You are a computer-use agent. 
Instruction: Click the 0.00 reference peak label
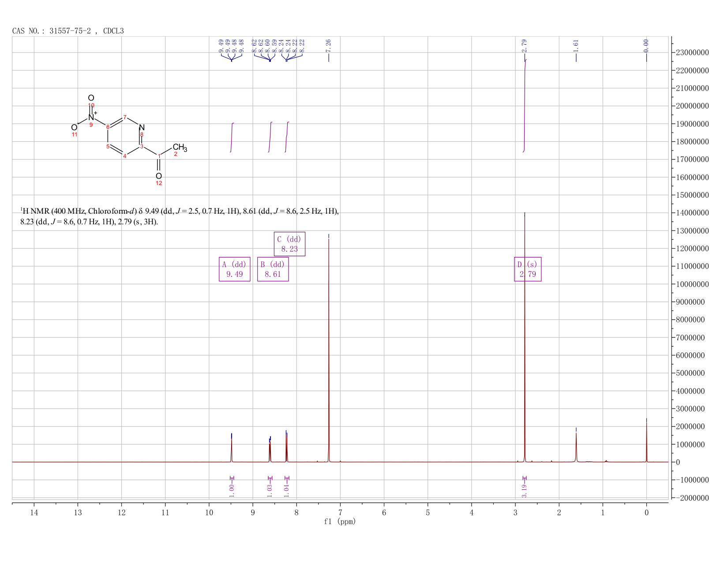(x=646, y=45)
